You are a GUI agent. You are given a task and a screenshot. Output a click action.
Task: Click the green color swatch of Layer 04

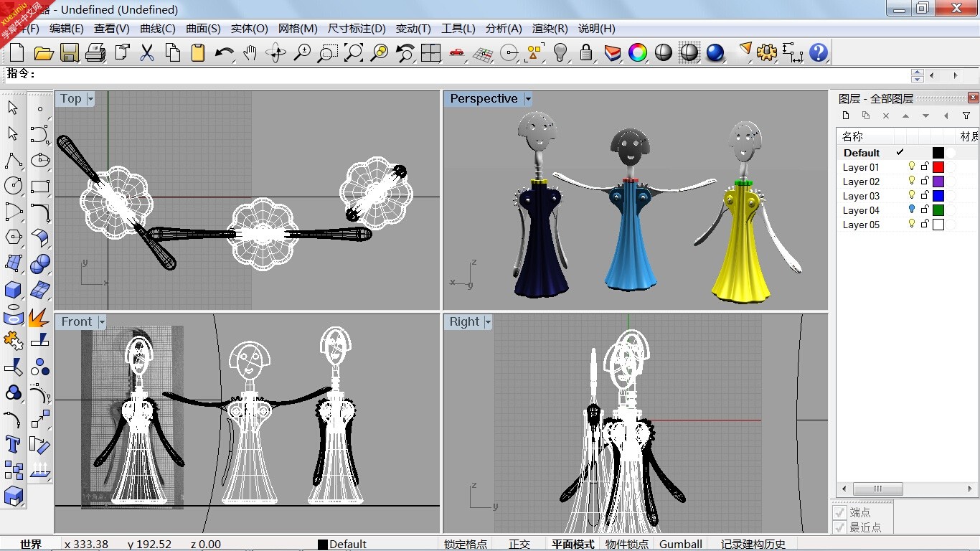pyautogui.click(x=938, y=209)
